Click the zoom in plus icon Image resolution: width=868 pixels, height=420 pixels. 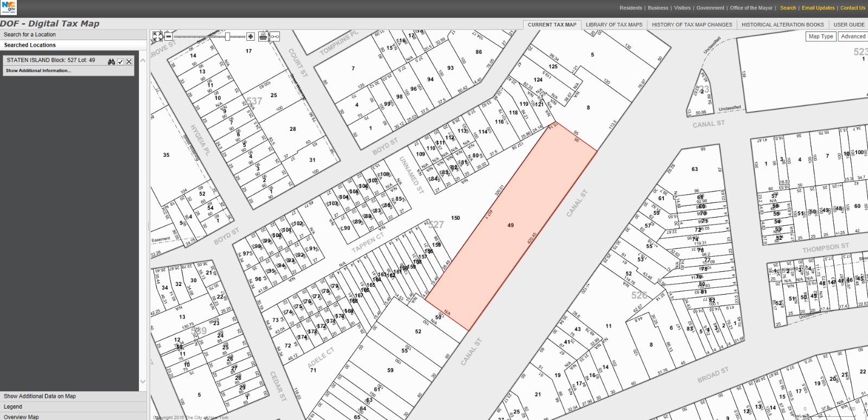coord(250,36)
